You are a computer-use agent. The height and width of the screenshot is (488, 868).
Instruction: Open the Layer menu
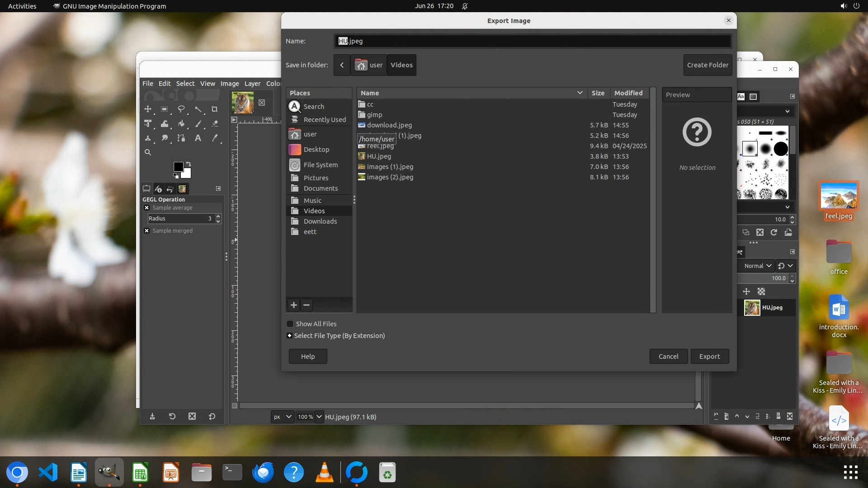[252, 84]
